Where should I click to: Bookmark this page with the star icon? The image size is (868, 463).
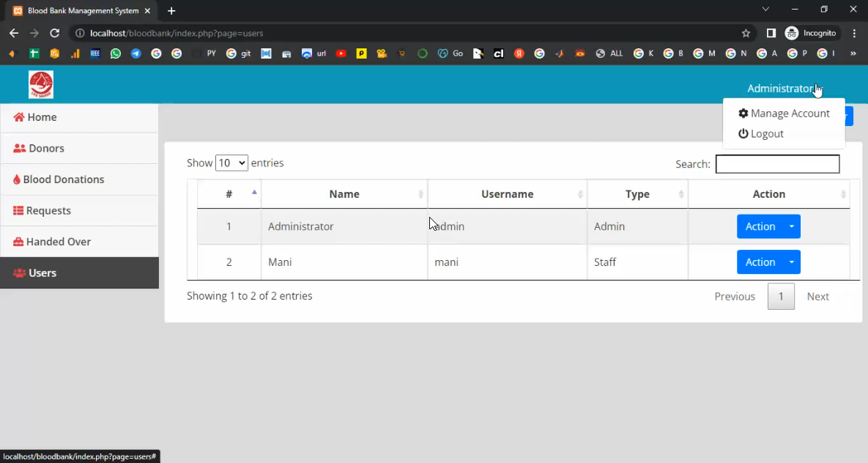[x=746, y=33]
